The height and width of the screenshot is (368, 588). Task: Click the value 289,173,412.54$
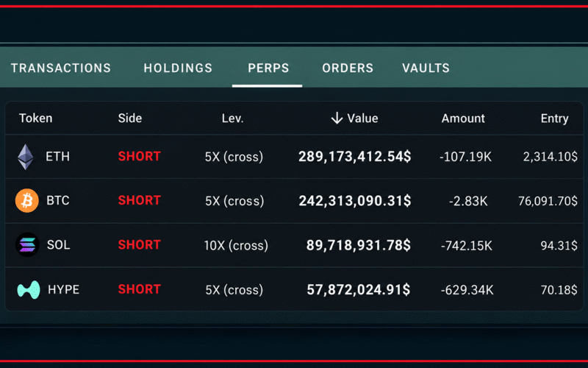pos(355,157)
